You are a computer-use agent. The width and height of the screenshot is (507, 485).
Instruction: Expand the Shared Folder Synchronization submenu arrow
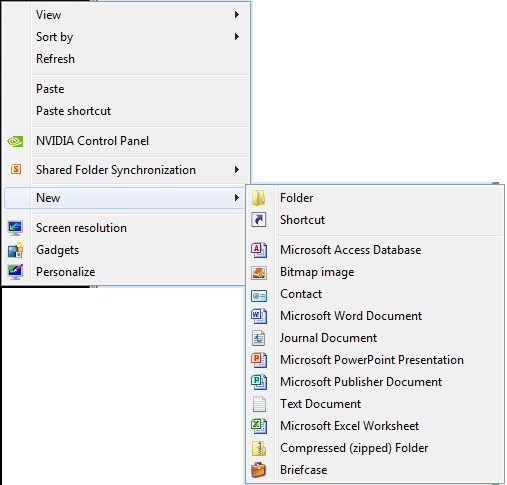coord(237,170)
